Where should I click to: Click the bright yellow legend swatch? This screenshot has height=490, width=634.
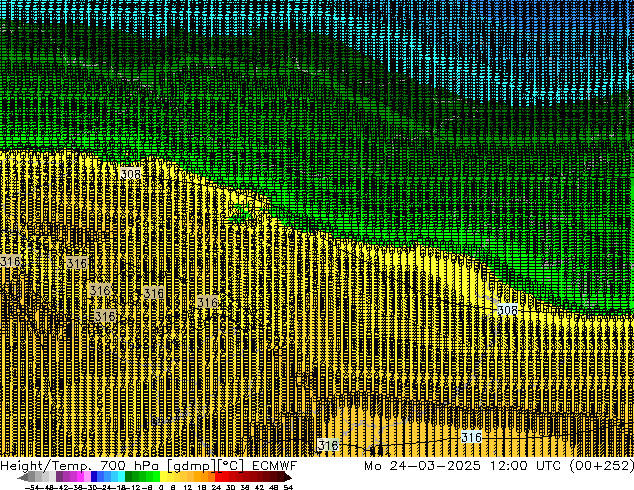click(x=163, y=478)
